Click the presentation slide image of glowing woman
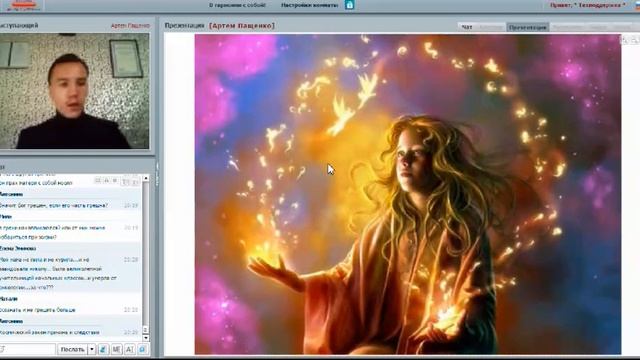 408,194
